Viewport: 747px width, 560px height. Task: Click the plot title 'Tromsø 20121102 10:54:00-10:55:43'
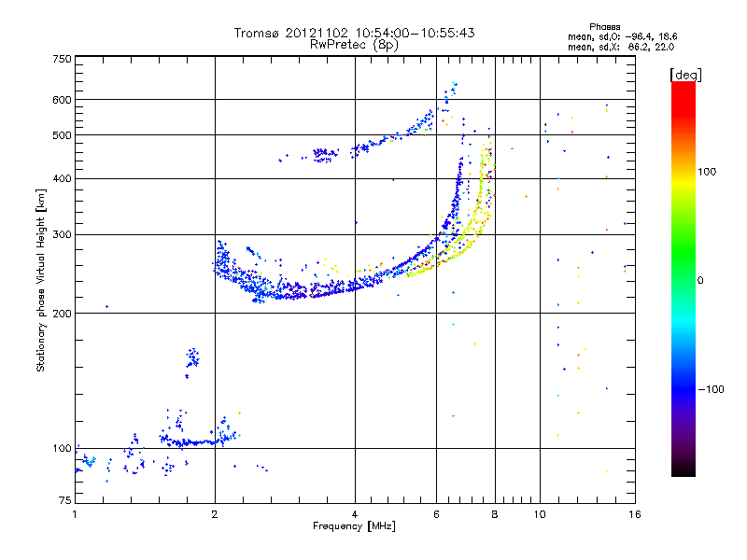354,33
